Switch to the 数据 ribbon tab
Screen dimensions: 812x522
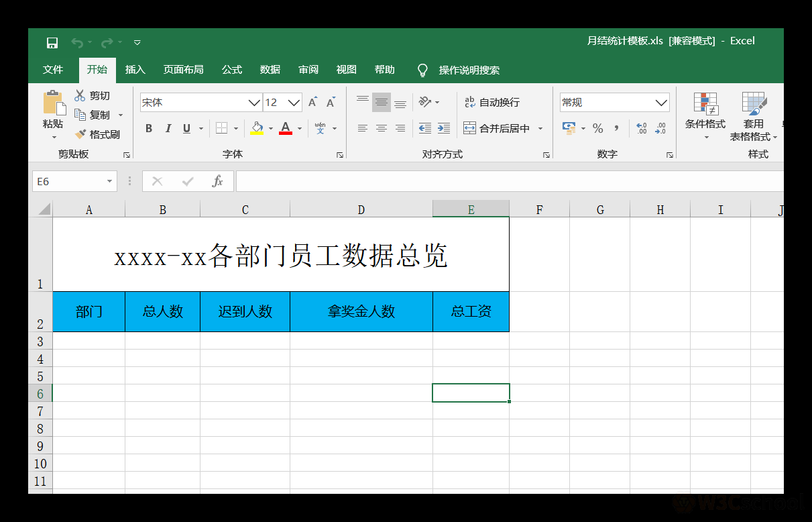point(270,70)
